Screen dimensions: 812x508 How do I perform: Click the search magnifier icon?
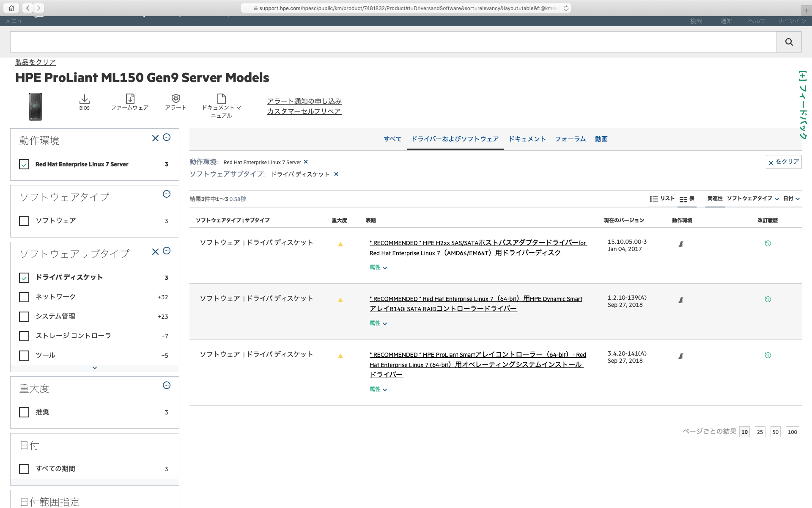pyautogui.click(x=789, y=41)
